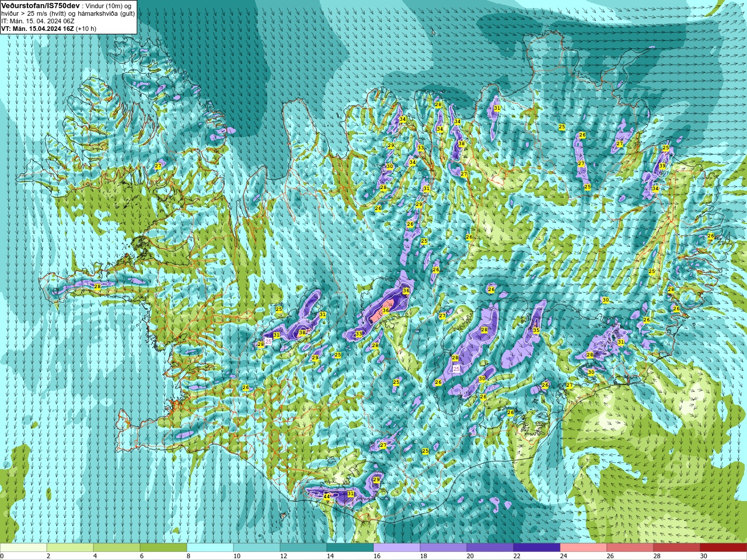The width and height of the screenshot is (747, 560).
Task: Pick the 4–6 m/s green legend swatch
Action: [117, 548]
